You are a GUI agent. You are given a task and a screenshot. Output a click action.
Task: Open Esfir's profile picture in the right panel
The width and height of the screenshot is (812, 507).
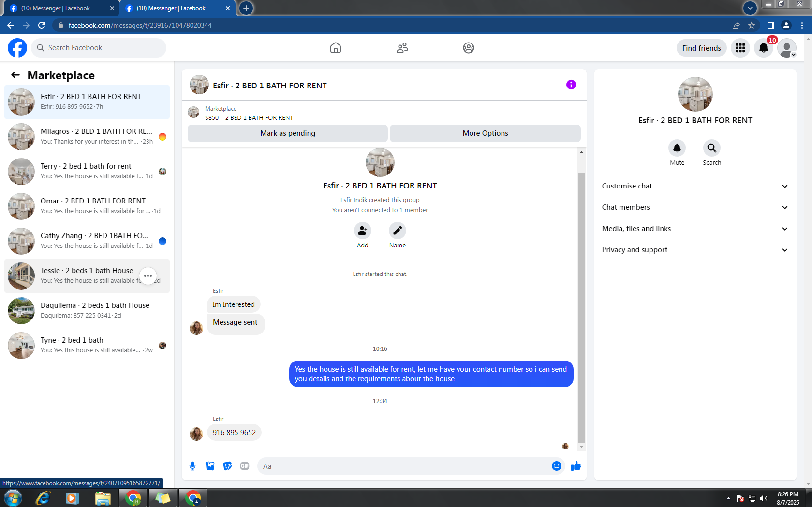pyautogui.click(x=695, y=94)
